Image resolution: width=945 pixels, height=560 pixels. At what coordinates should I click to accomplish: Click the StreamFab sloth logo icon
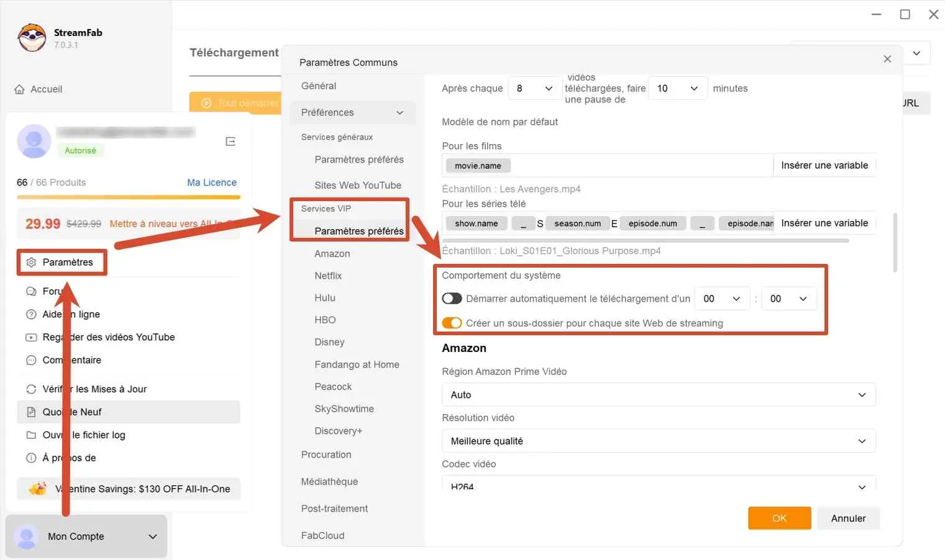(32, 38)
